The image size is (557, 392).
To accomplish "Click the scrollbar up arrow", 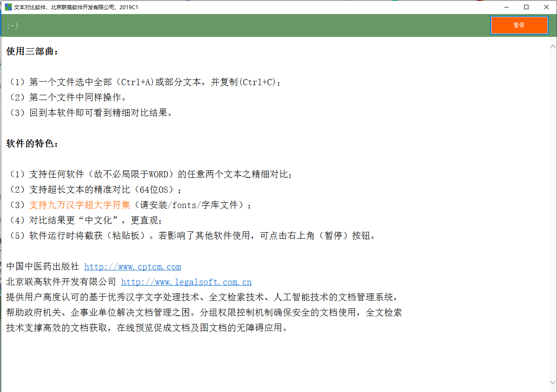I will point(553,45).
